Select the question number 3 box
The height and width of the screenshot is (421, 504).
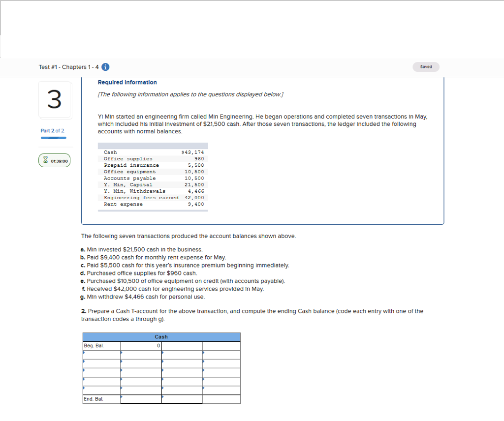point(55,100)
